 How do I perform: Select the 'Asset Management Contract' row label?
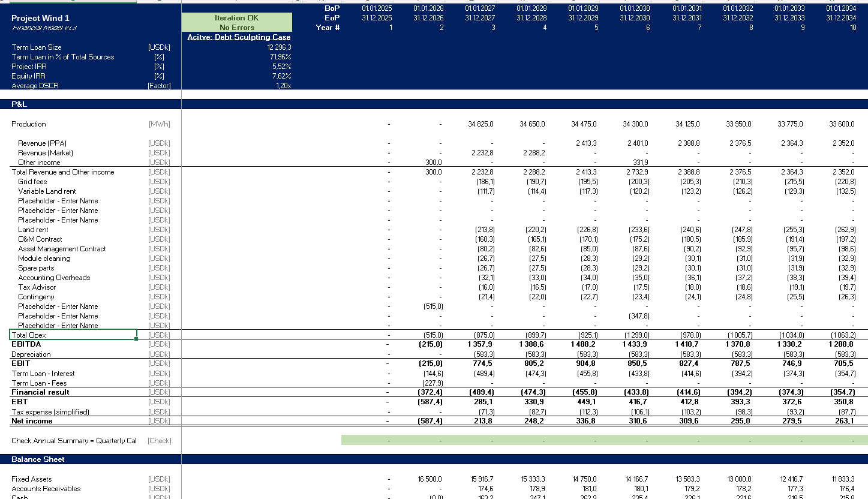point(62,249)
